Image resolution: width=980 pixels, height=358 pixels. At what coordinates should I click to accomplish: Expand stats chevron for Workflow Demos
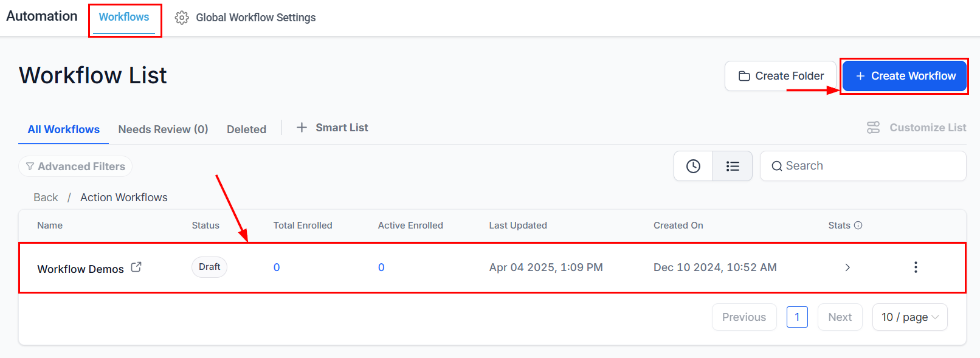(x=847, y=267)
